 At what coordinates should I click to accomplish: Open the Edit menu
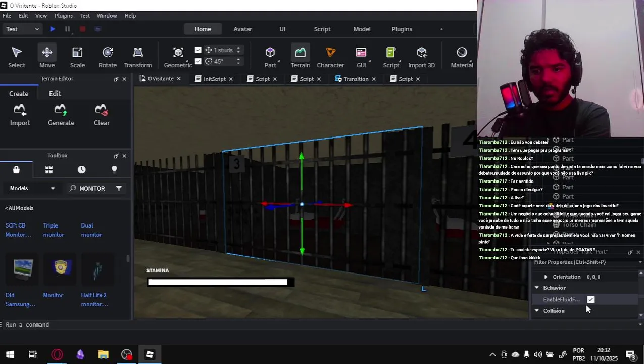23,16
